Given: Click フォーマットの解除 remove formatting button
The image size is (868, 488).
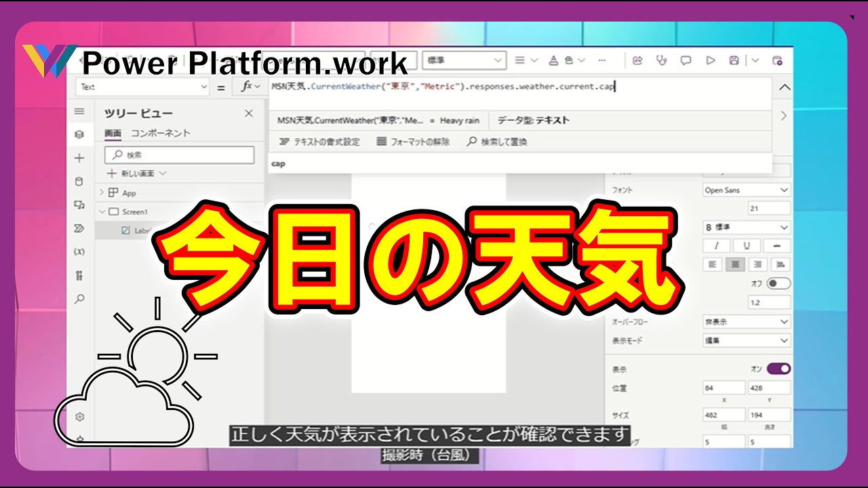Looking at the screenshot, I should pyautogui.click(x=413, y=142).
